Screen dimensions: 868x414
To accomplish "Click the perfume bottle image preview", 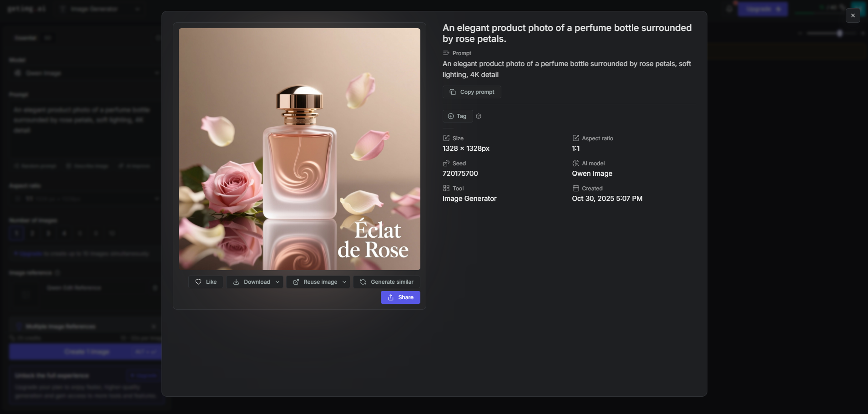I will [299, 149].
